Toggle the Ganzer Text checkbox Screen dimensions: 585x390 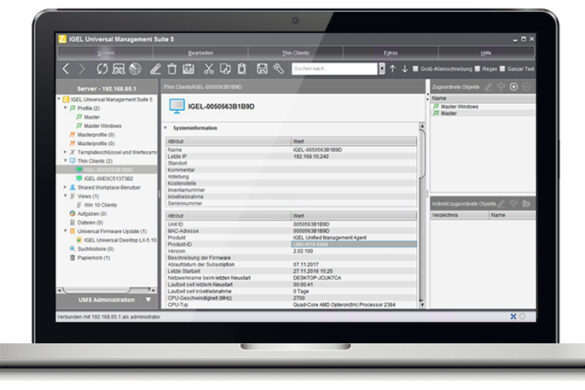(502, 69)
